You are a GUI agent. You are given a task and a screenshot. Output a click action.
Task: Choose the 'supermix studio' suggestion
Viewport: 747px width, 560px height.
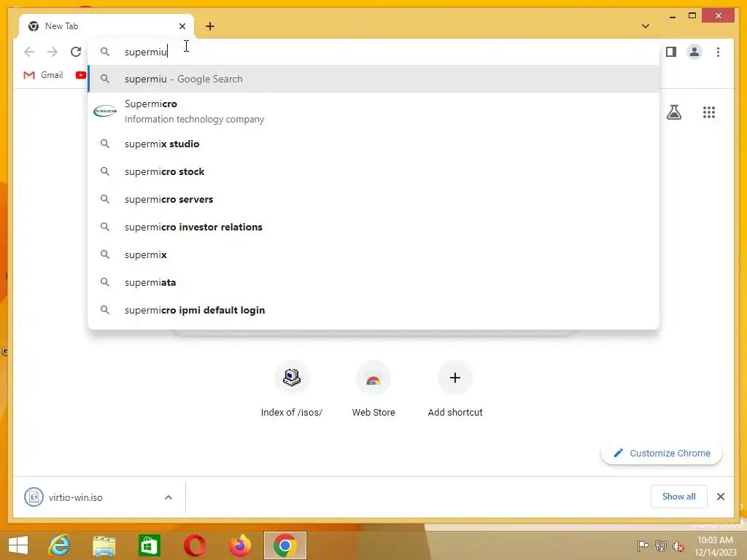point(374,144)
